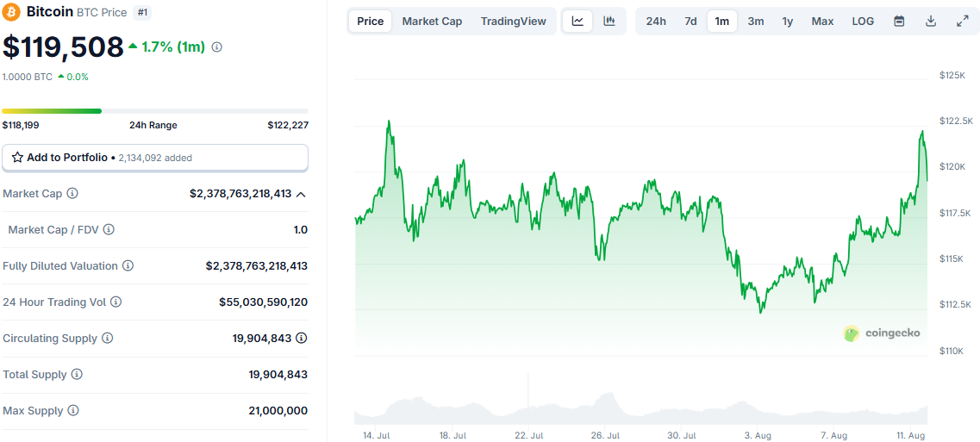The image size is (980, 442).
Task: Click the Bitcoin logo icon
Action: coord(11,11)
